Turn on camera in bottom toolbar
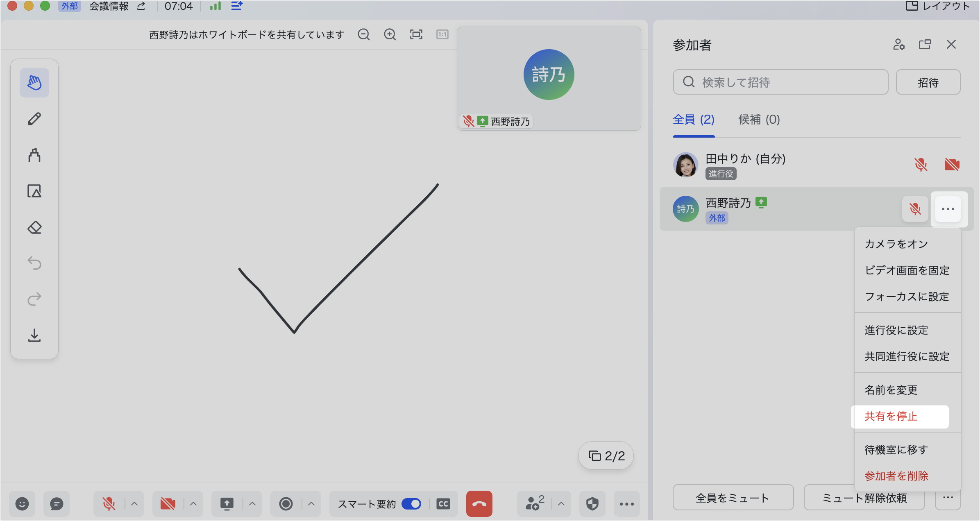This screenshot has height=521, width=980. click(168, 503)
